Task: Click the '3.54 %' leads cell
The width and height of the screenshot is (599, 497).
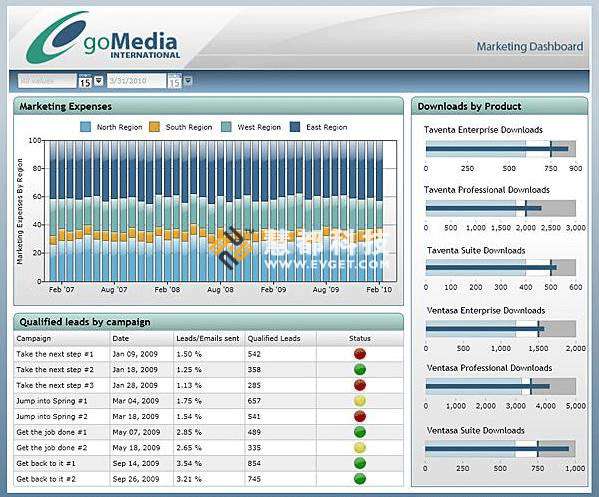Action: coord(209,463)
